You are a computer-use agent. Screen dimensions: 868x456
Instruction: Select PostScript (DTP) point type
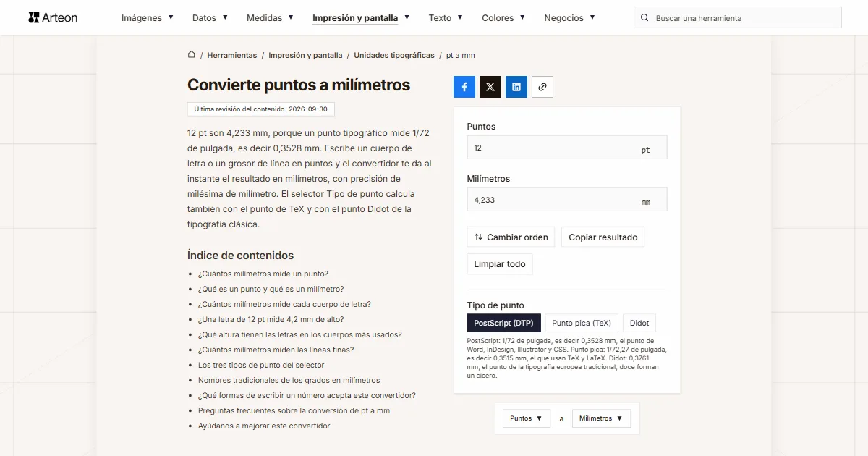pyautogui.click(x=504, y=323)
